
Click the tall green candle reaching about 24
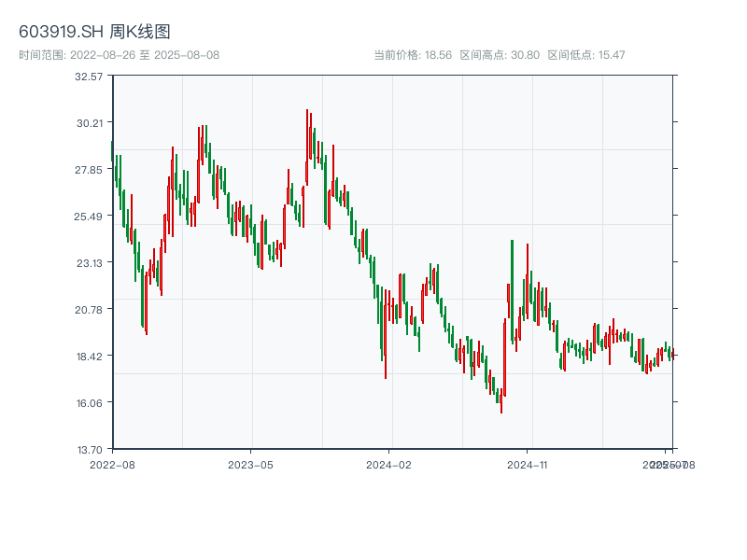512,291
